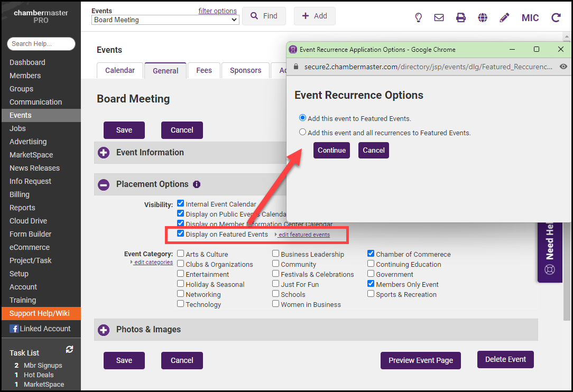
Task: Check the Arts & Culture category
Action: click(181, 254)
